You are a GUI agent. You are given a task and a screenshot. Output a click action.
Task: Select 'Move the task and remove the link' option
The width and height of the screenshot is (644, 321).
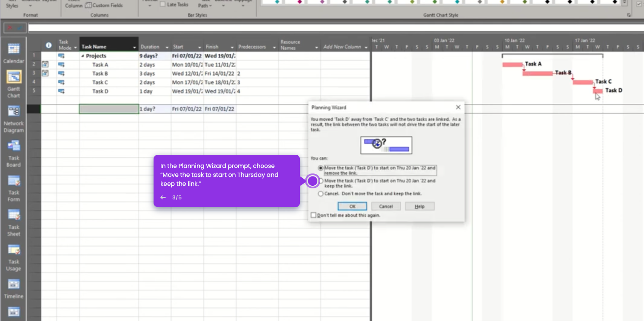point(321,168)
